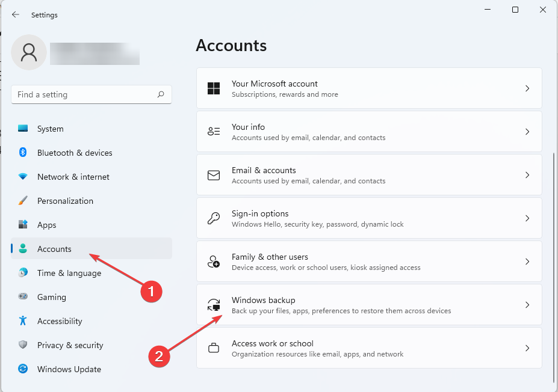
Task: Click the Your Microsoft account tiles icon
Action: click(x=214, y=88)
